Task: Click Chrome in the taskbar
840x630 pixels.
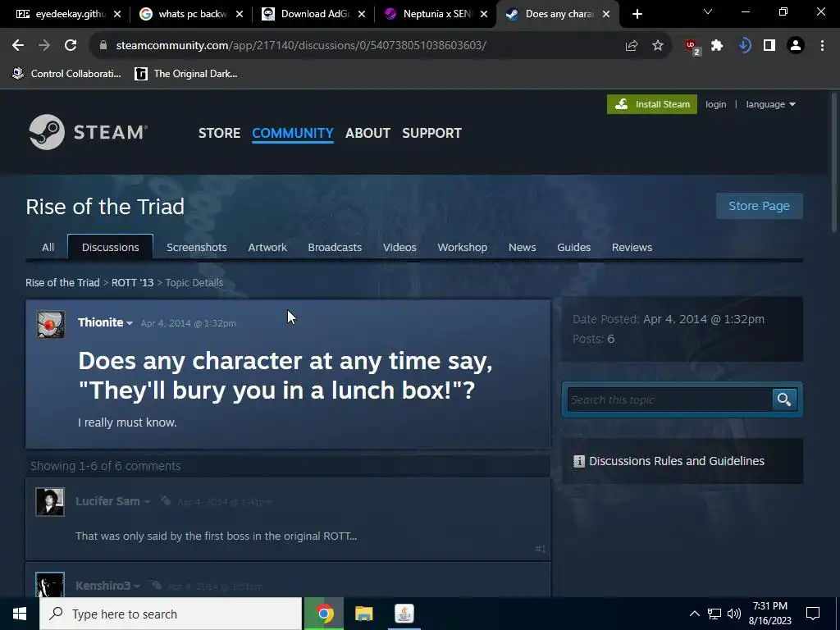Action: point(323,614)
